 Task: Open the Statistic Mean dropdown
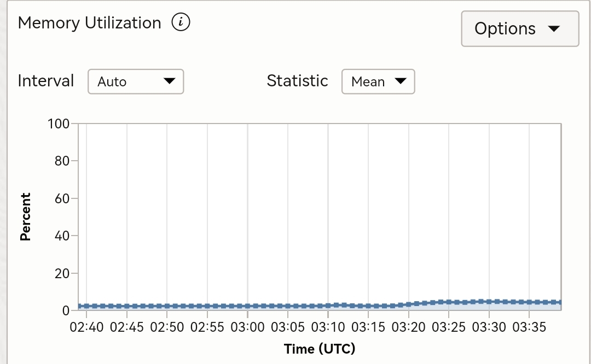378,81
